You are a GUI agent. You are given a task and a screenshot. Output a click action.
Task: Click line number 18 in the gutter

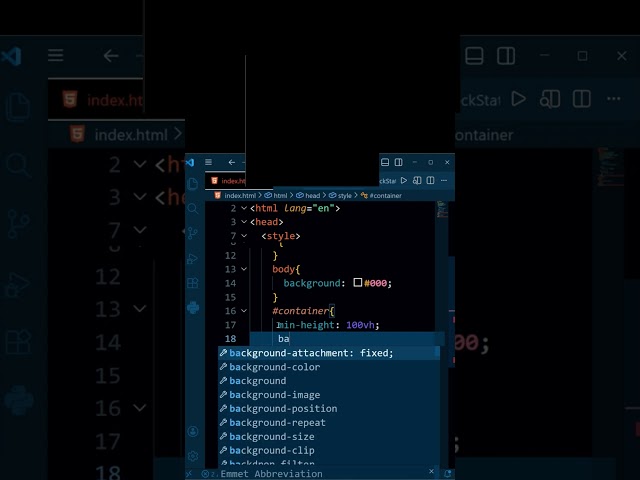coord(230,339)
